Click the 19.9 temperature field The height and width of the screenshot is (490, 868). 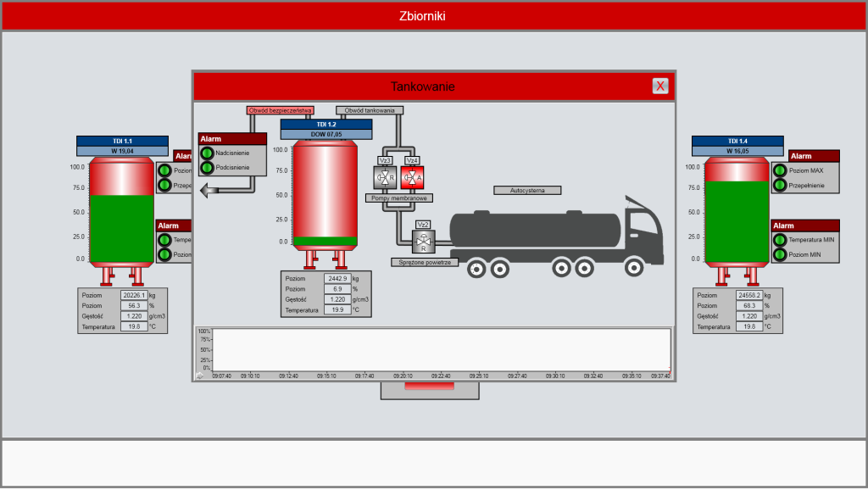[337, 310]
